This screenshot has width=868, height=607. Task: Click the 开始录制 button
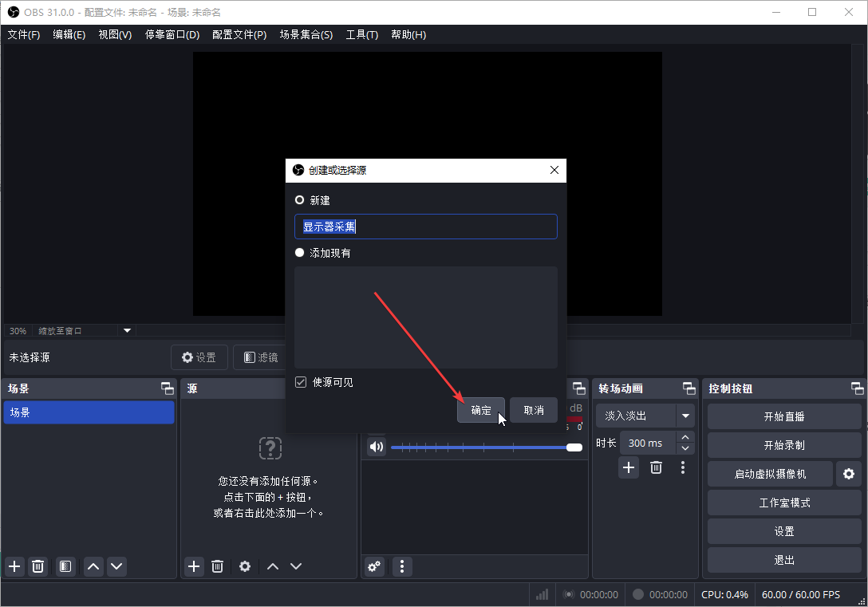(x=783, y=445)
